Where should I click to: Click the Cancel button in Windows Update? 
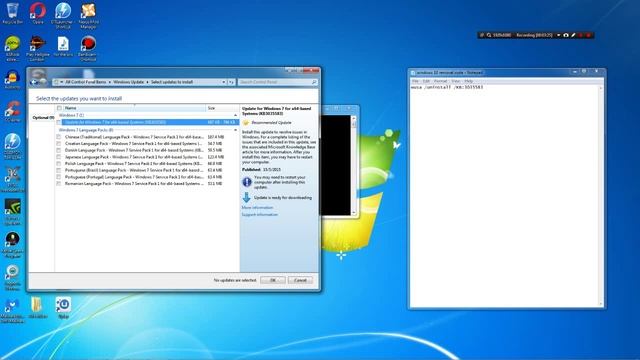point(300,280)
